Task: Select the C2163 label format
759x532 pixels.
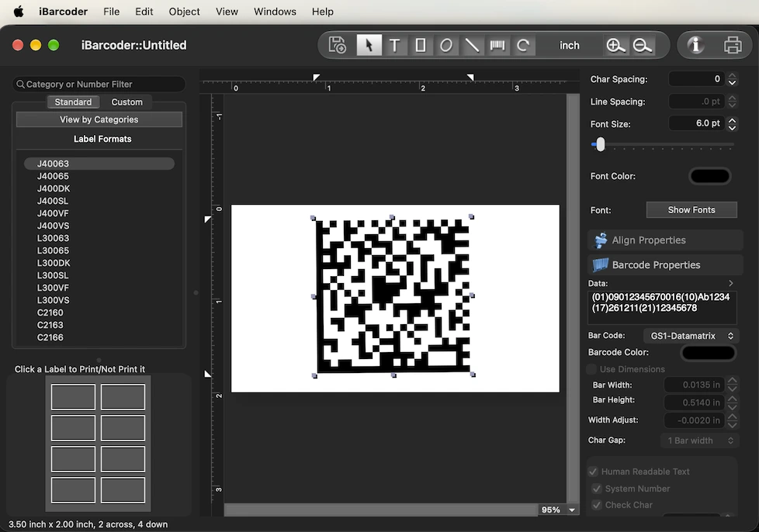Action: pyautogui.click(x=99, y=325)
